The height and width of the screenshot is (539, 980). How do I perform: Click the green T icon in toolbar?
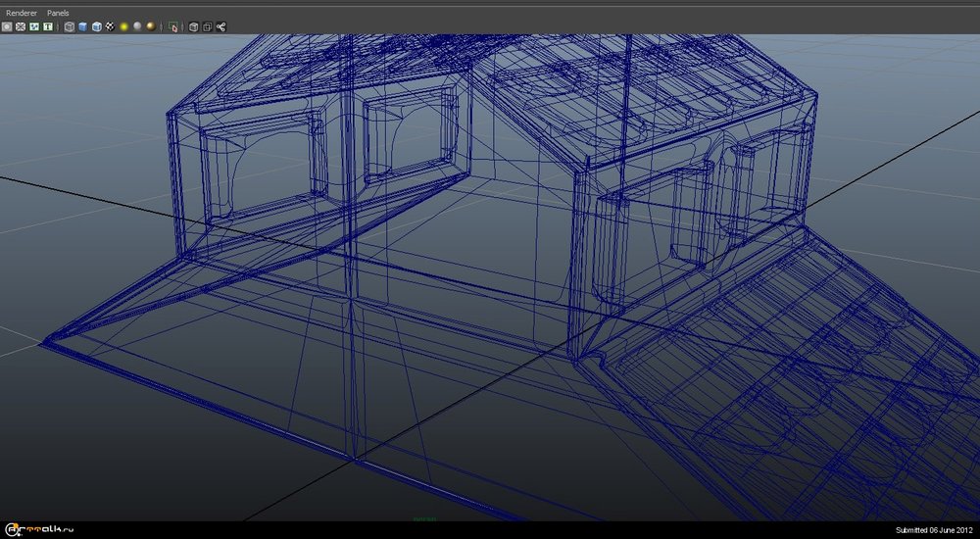point(47,27)
